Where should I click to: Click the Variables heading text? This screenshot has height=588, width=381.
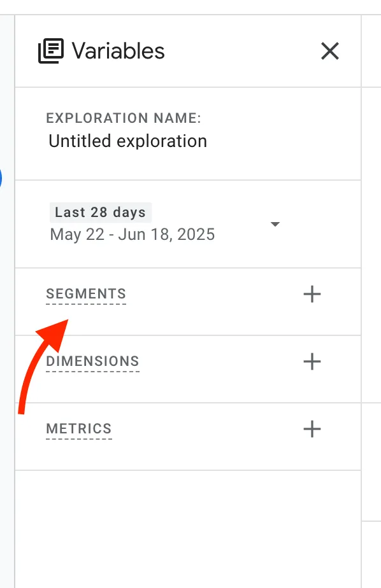(x=119, y=51)
